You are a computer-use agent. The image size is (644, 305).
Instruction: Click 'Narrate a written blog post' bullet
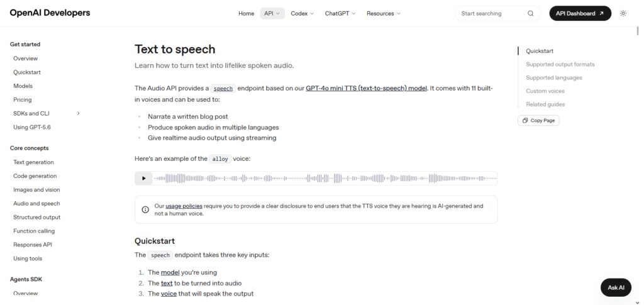187,116
